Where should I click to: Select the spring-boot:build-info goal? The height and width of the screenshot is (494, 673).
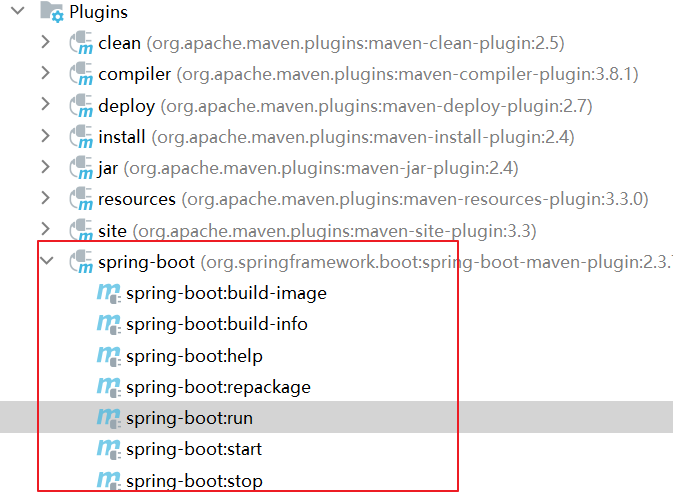click(x=217, y=324)
